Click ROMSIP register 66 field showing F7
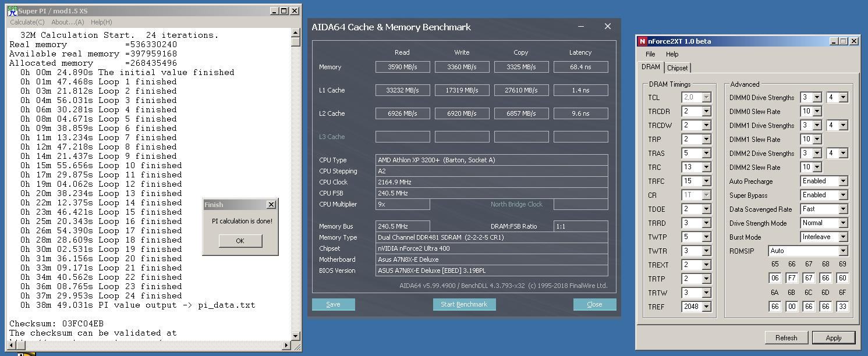 tap(791, 279)
